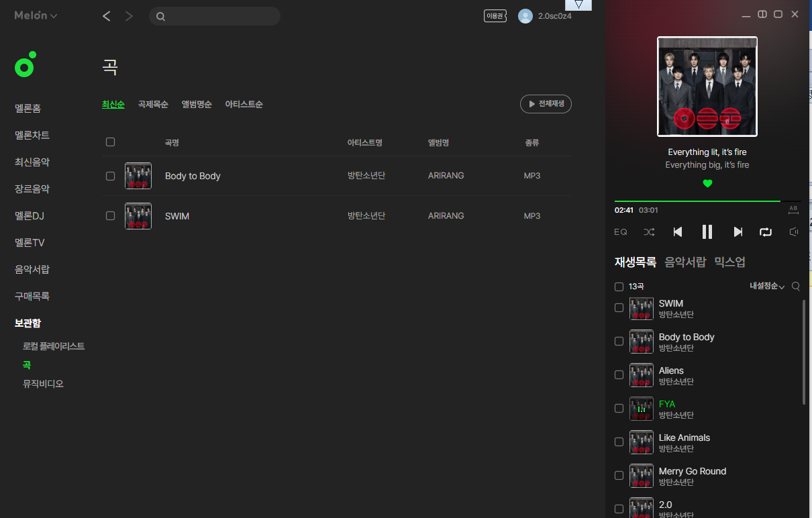Image resolution: width=812 pixels, height=518 pixels.
Task: Switch to the 음악서랍 tab in player
Action: click(x=685, y=262)
